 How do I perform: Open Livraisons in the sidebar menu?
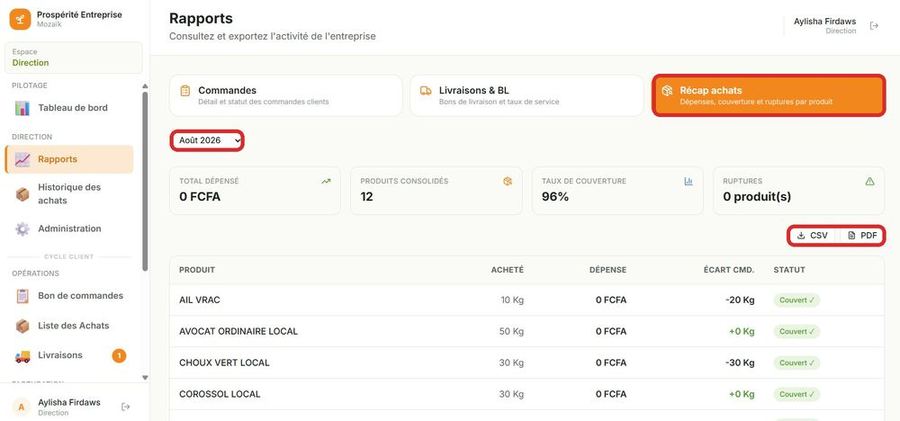pos(69,356)
